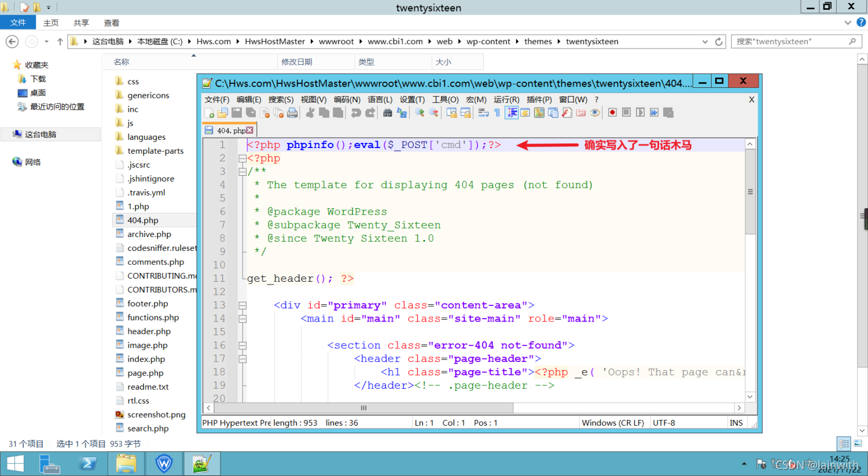Screen dimensions: 868x476
Task: Click the Copy toolbar icon
Action: (x=324, y=113)
